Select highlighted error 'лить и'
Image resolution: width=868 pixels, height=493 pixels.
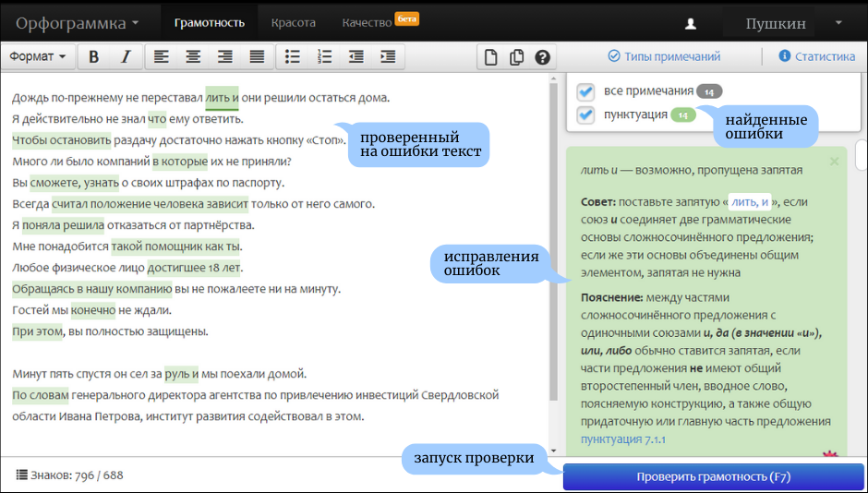click(x=222, y=98)
